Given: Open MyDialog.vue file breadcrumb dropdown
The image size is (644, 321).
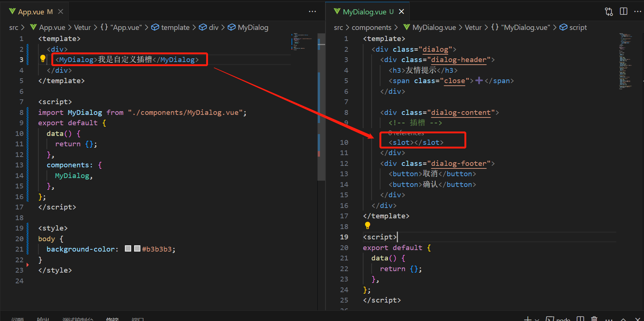Looking at the screenshot, I should tap(434, 27).
